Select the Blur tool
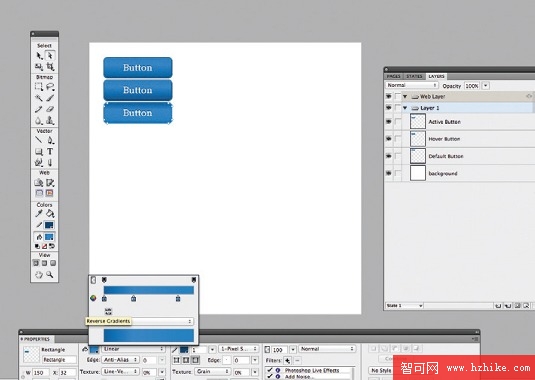Viewport: 535px width, 380px height. pyautogui.click(x=39, y=120)
